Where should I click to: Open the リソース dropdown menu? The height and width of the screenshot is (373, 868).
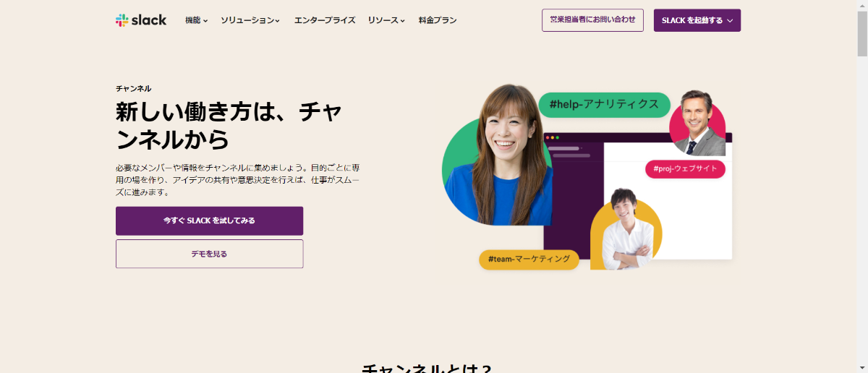tap(386, 20)
